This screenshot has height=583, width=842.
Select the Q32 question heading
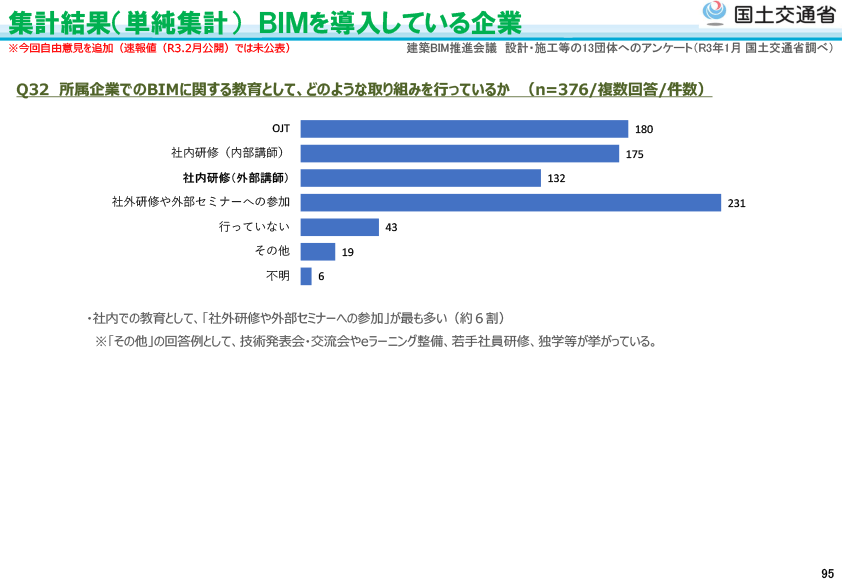pyautogui.click(x=364, y=90)
